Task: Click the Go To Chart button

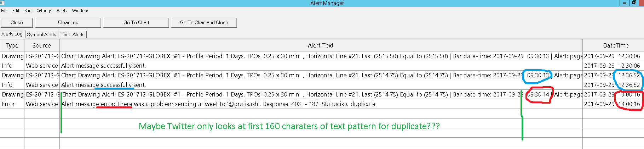Action: pyautogui.click(x=136, y=22)
